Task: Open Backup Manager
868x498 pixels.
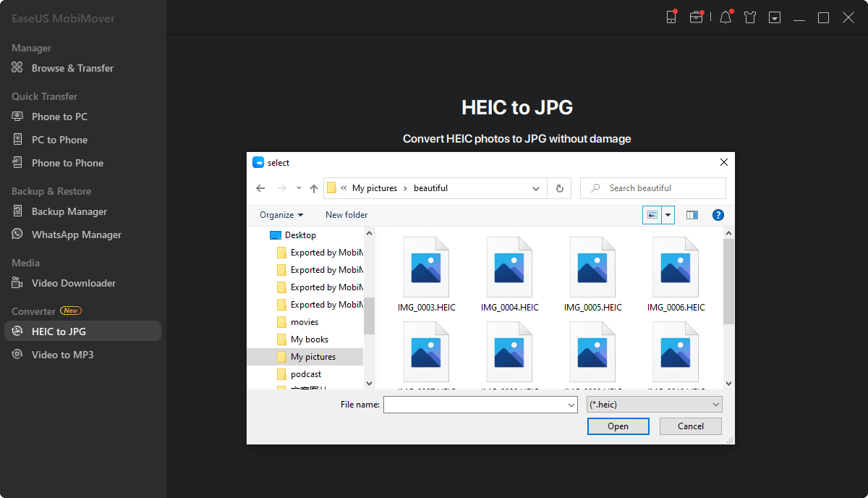Action: [x=69, y=211]
